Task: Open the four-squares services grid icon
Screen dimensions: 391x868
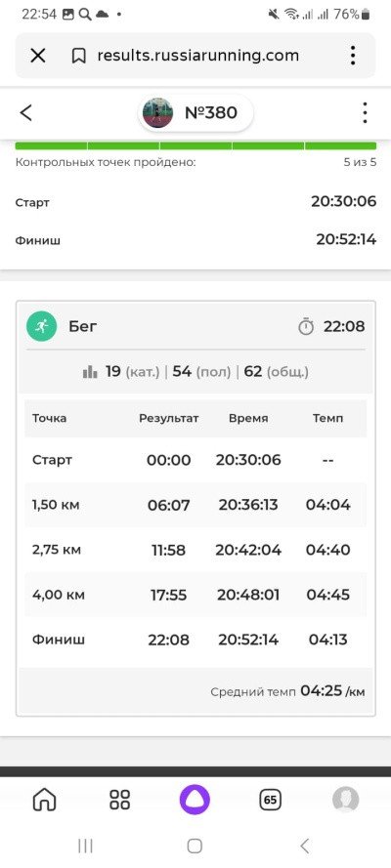Action: coord(119,800)
